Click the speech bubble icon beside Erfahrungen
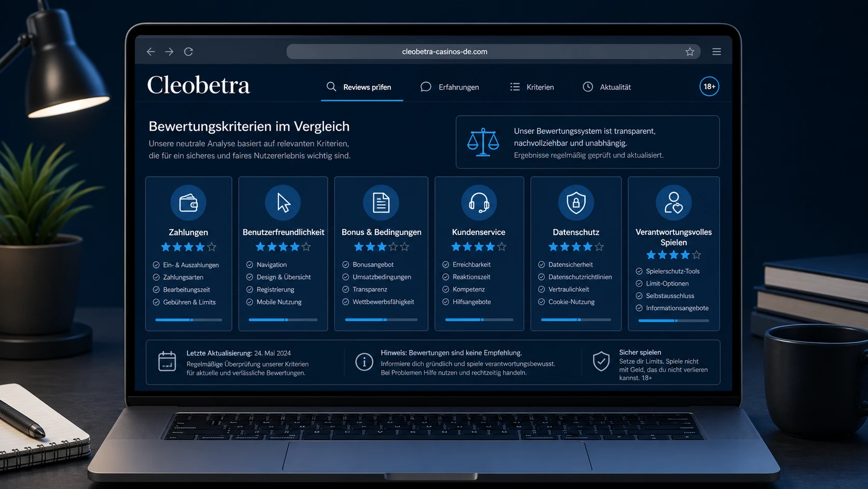 (426, 87)
